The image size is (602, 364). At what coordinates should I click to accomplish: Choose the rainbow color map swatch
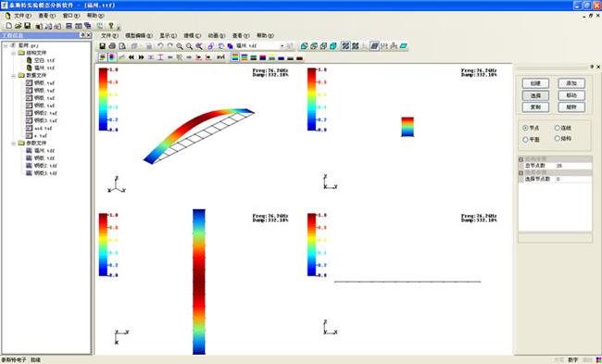235,57
